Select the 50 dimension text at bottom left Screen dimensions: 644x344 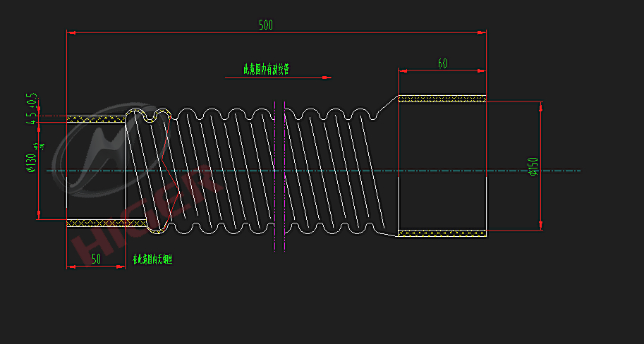pos(95,259)
